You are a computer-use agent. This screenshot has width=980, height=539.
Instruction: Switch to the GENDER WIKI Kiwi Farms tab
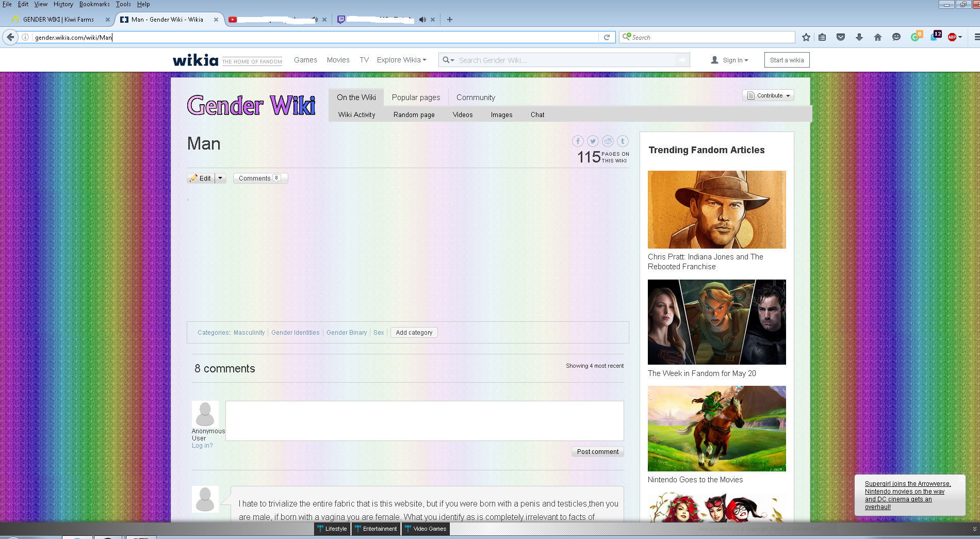pyautogui.click(x=58, y=20)
